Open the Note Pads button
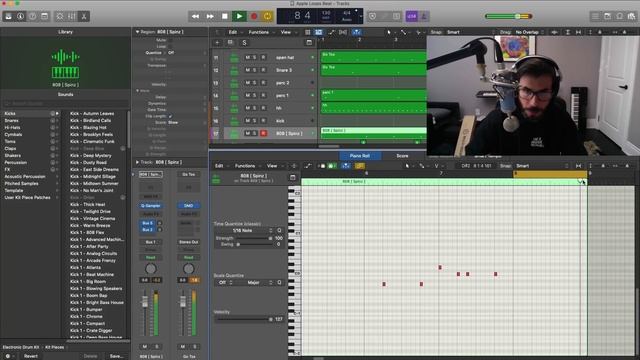 pyautogui.click(x=608, y=16)
